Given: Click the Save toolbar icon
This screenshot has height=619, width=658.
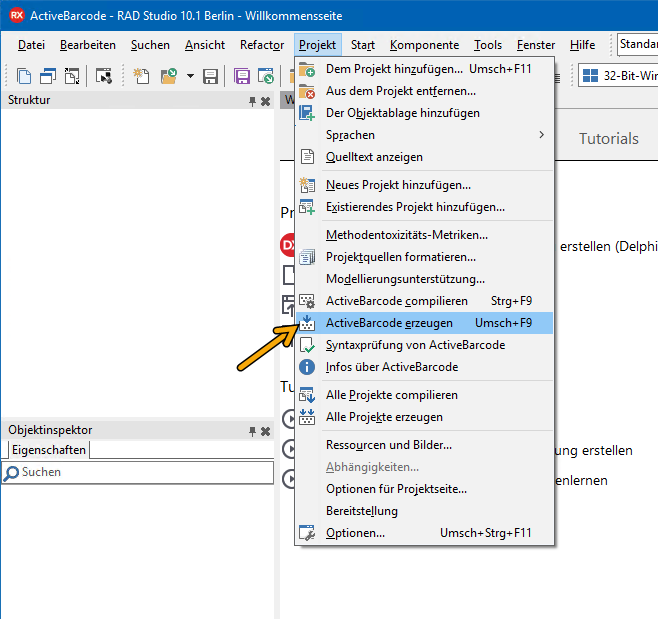Looking at the screenshot, I should (210, 76).
